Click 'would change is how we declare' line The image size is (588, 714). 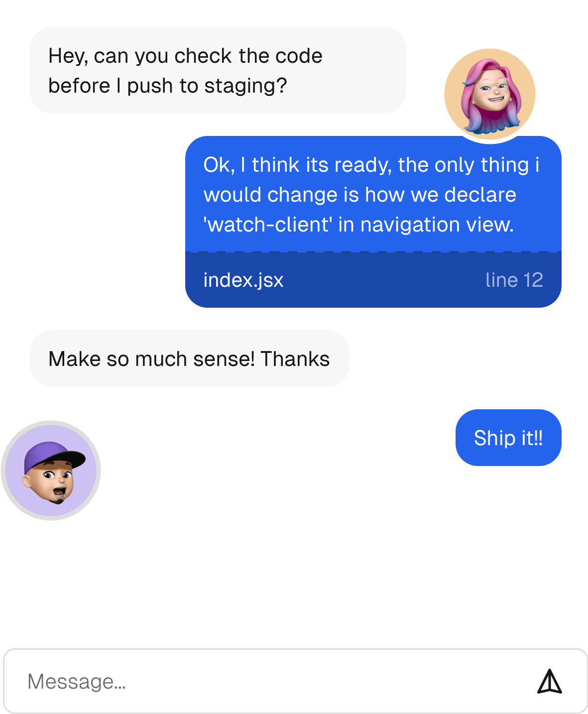point(359,195)
